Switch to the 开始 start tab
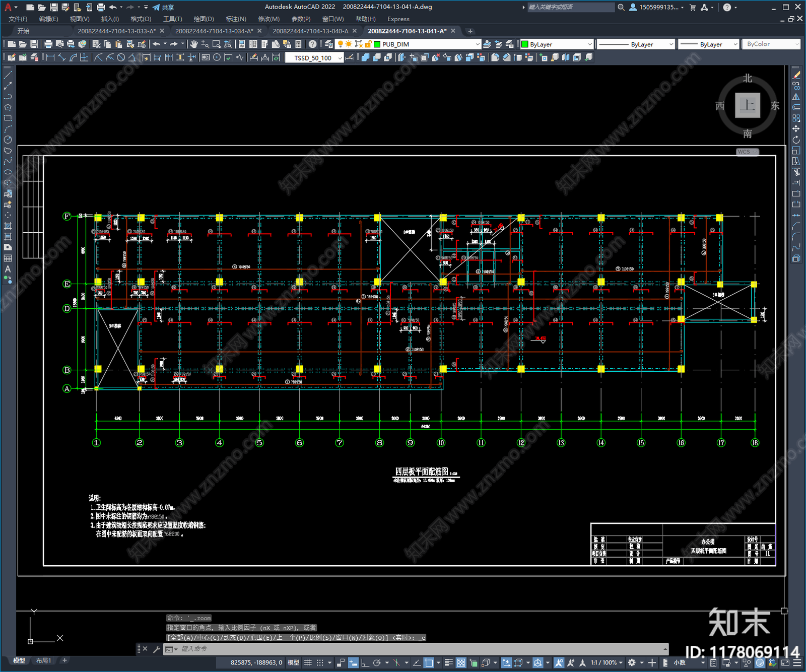The width and height of the screenshot is (806, 672). pos(24,31)
